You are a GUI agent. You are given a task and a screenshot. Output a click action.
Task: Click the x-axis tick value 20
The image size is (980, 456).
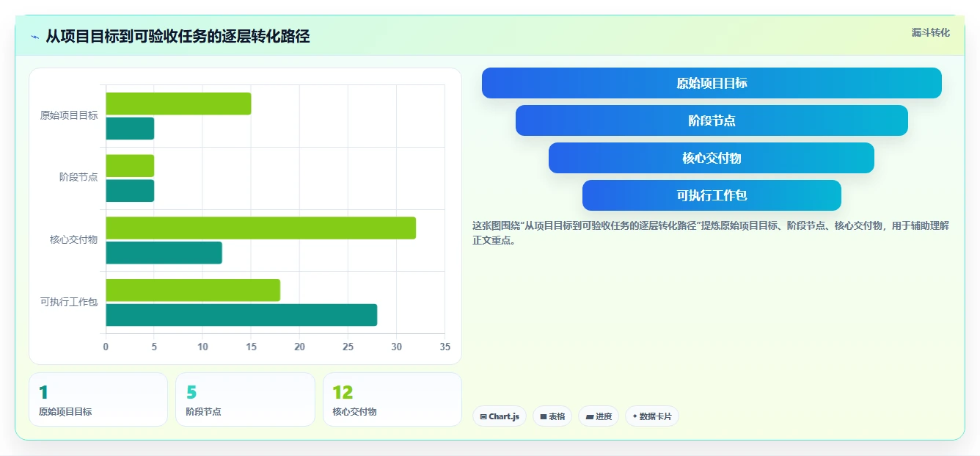(x=299, y=347)
